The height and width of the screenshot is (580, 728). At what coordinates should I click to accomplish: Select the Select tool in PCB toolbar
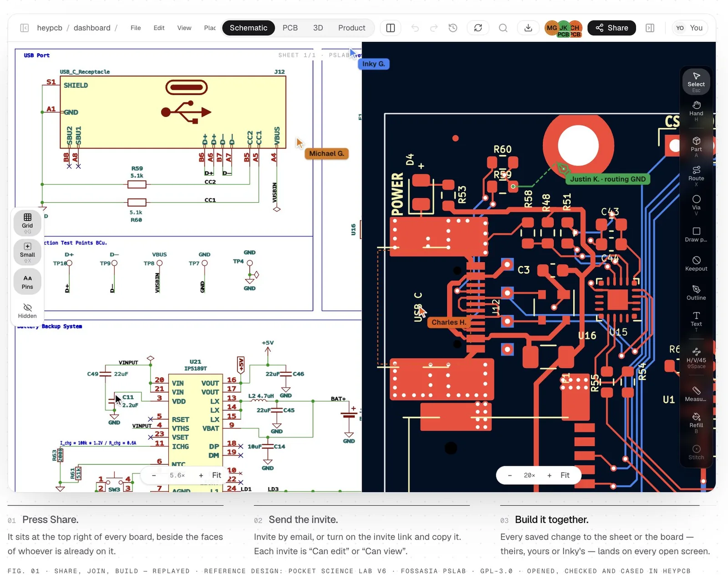pyautogui.click(x=696, y=81)
